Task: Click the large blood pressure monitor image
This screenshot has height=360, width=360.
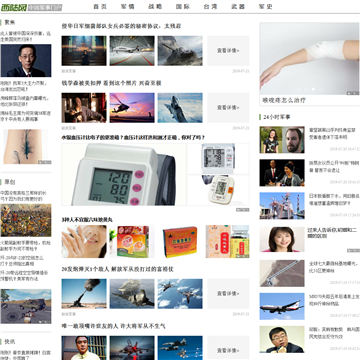Action: [x=124, y=174]
